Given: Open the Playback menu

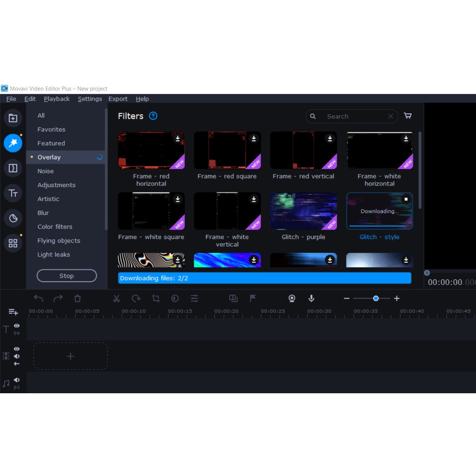Looking at the screenshot, I should (57, 99).
